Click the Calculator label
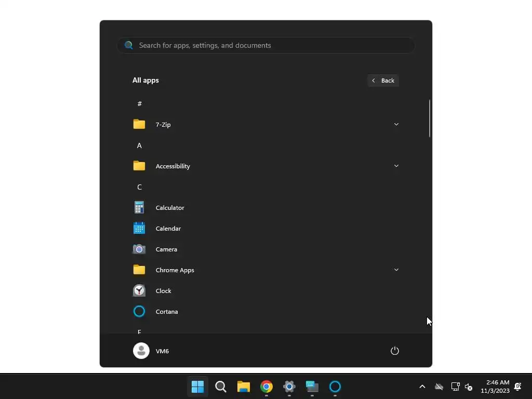The height and width of the screenshot is (399, 532). [170, 208]
